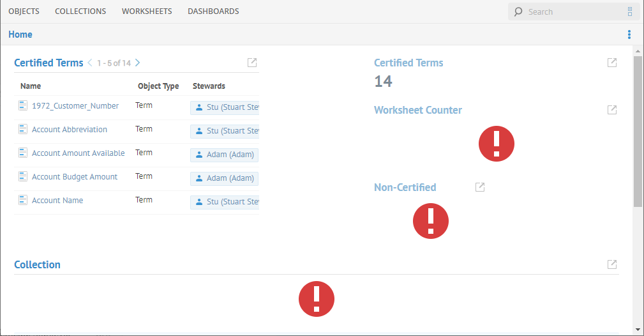
Task: Open Worksheet Counter pop-out icon
Action: 611,110
